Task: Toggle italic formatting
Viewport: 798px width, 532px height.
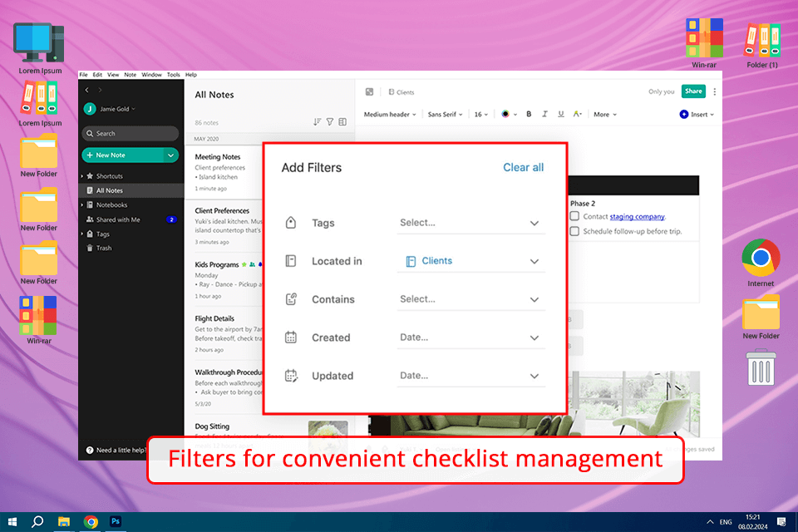Action: point(544,114)
